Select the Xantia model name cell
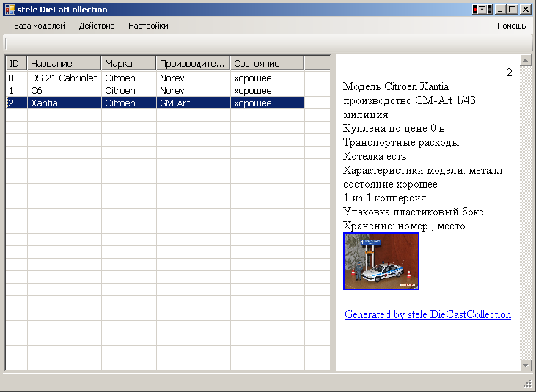 point(65,103)
